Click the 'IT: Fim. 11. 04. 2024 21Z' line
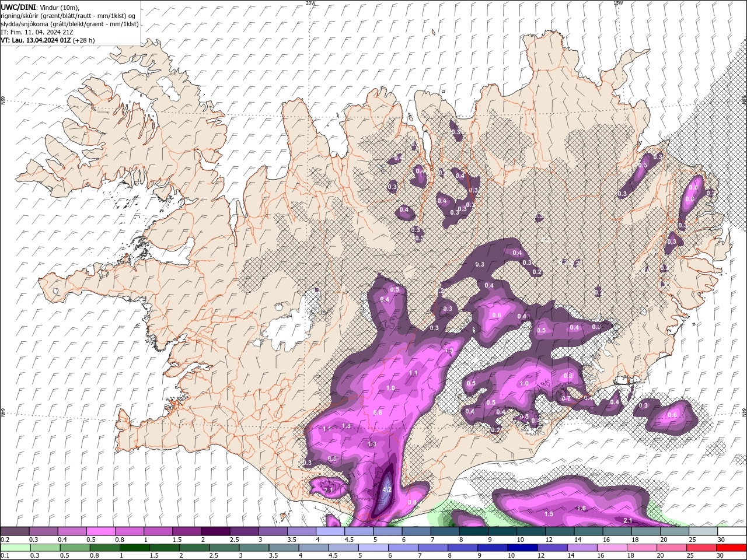 (x=36, y=32)
